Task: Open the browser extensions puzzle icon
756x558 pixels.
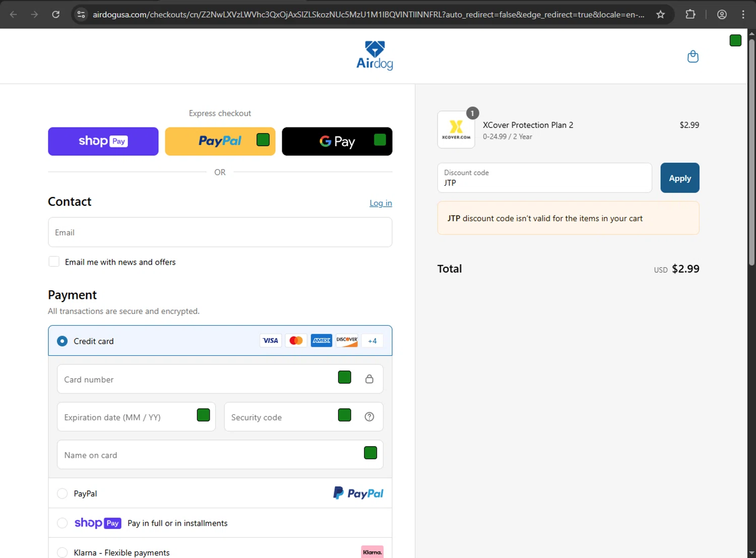Action: 690,15
